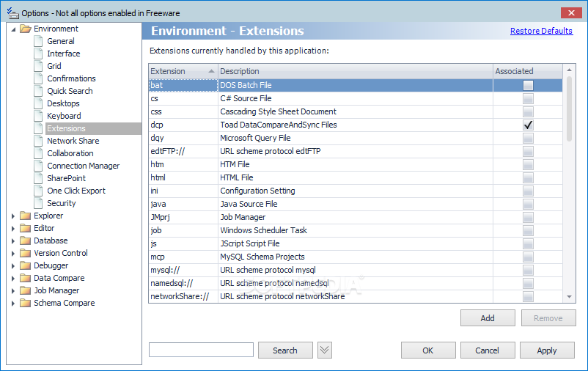
Task: Click the Confirmations page icon
Action: click(38, 78)
